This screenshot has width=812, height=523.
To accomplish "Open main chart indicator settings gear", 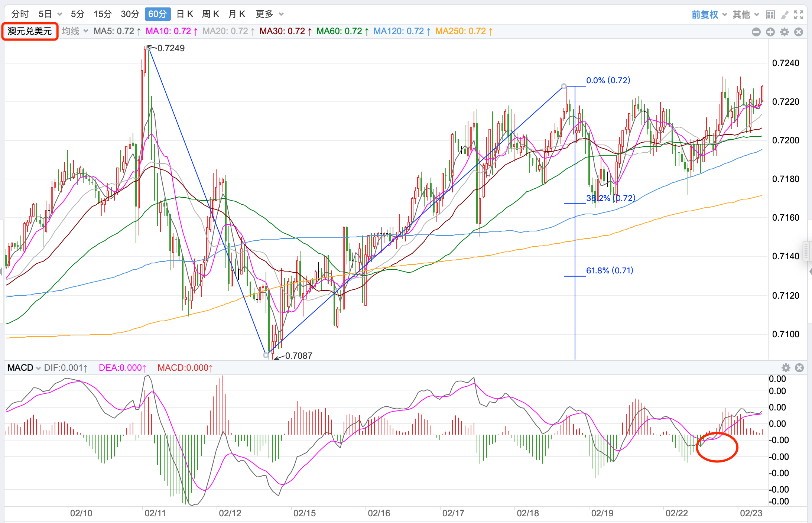I will pos(785,32).
